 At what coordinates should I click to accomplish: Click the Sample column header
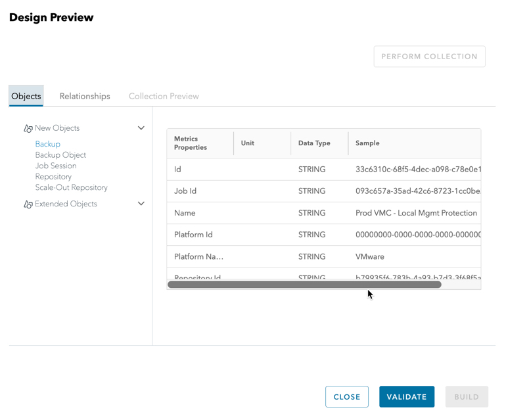[415, 143]
